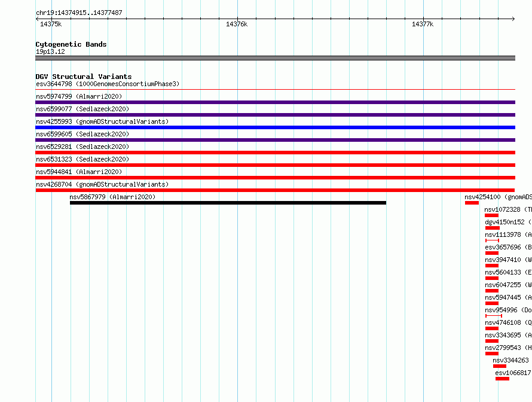Open the nsv5944841 (Almarri2020) label
This screenshot has height=402, width=532.
79,172
